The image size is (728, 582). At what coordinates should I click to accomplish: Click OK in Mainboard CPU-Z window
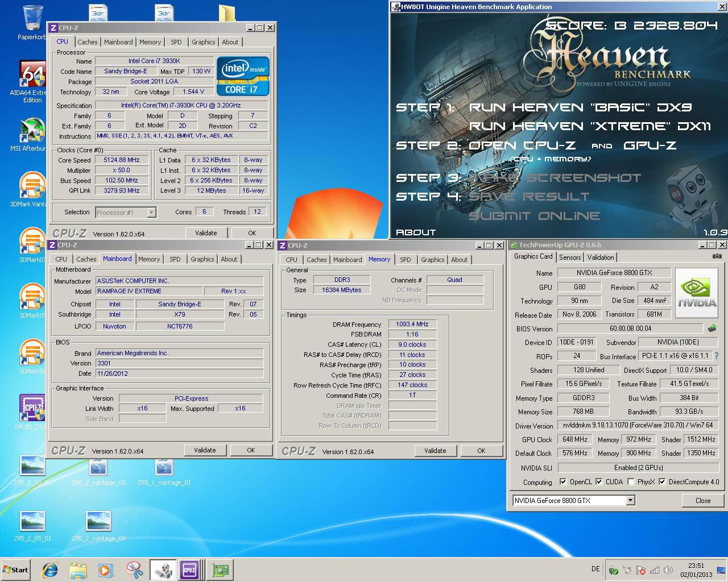click(251, 450)
